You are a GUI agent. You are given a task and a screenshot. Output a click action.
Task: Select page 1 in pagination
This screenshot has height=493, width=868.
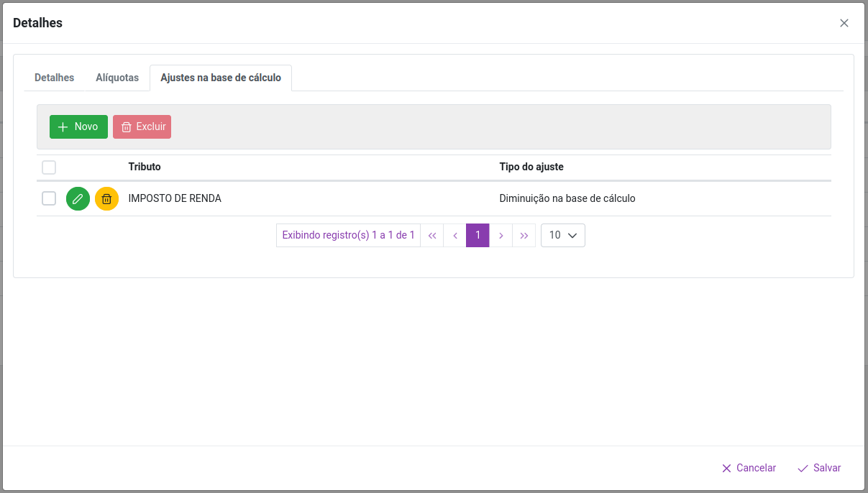point(478,236)
